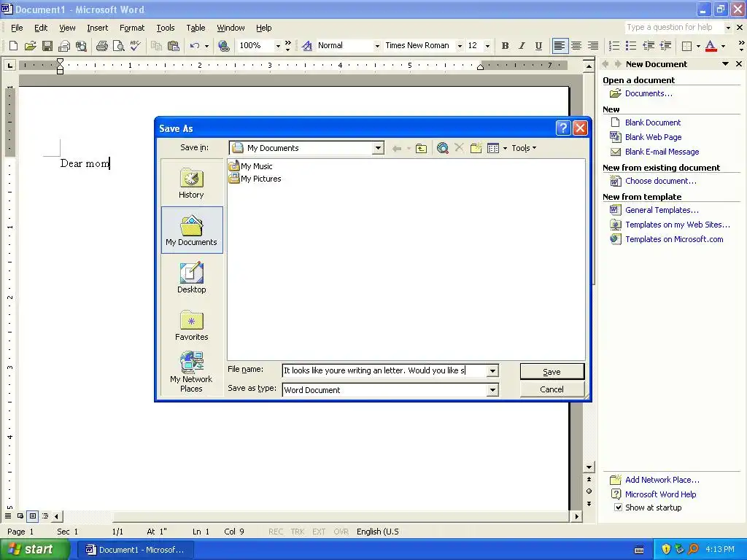747x560 pixels.
Task: Click the Copy toolbar icon
Action: coord(156,46)
